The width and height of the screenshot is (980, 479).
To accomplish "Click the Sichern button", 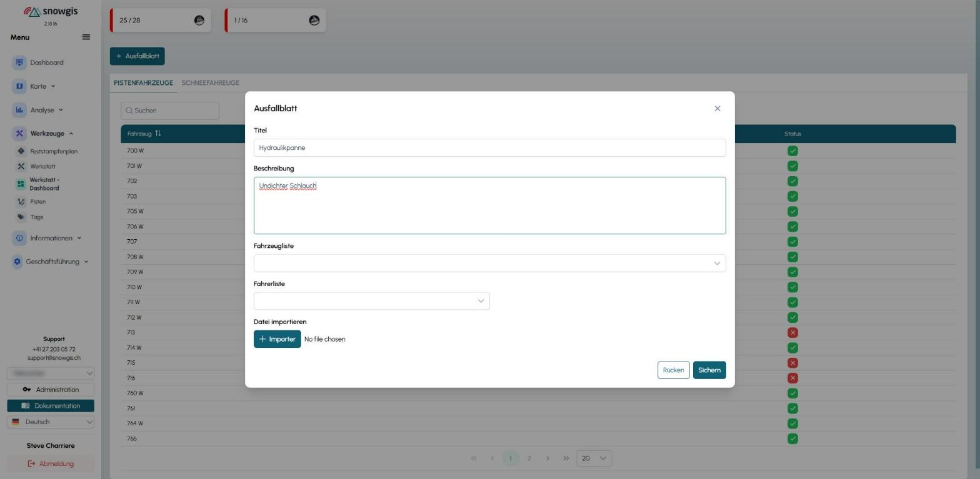I will tap(709, 370).
